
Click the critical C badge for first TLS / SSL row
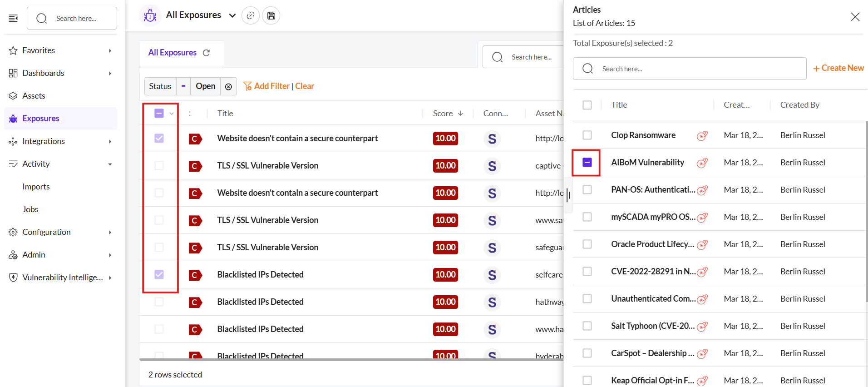click(x=195, y=166)
